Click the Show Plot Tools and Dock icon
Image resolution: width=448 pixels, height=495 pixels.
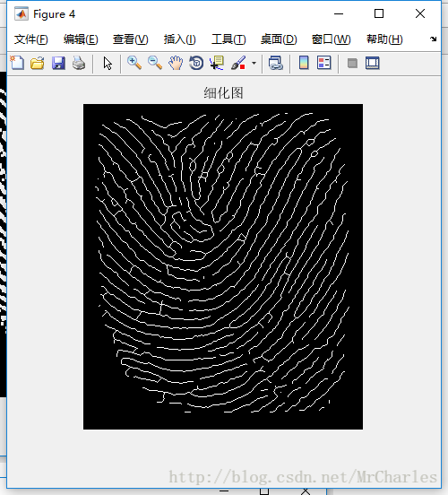(373, 63)
